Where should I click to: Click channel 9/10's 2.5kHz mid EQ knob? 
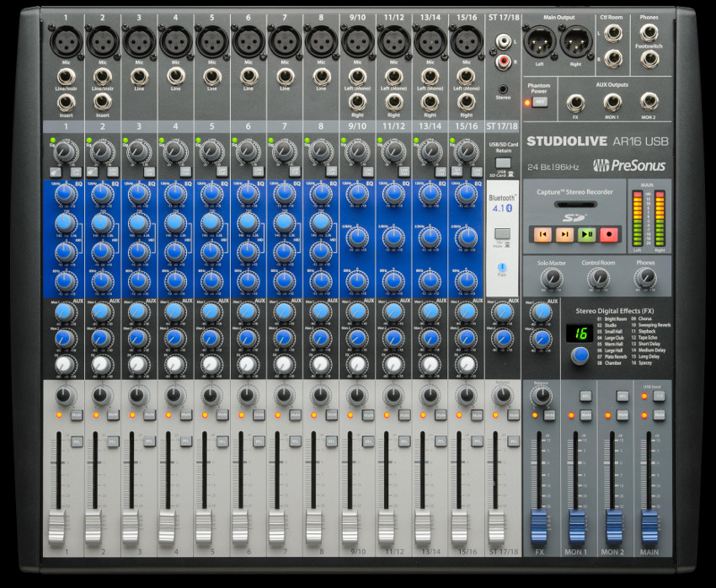click(x=357, y=238)
